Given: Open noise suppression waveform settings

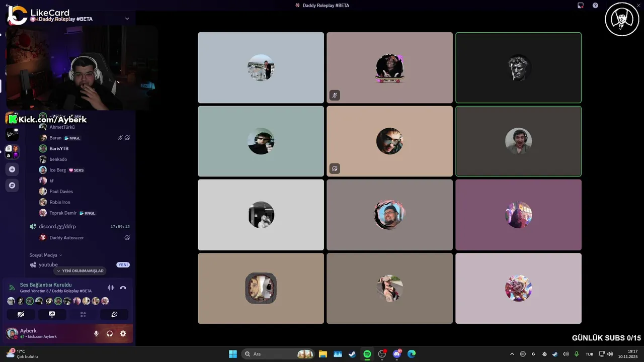Looking at the screenshot, I should tap(111, 288).
